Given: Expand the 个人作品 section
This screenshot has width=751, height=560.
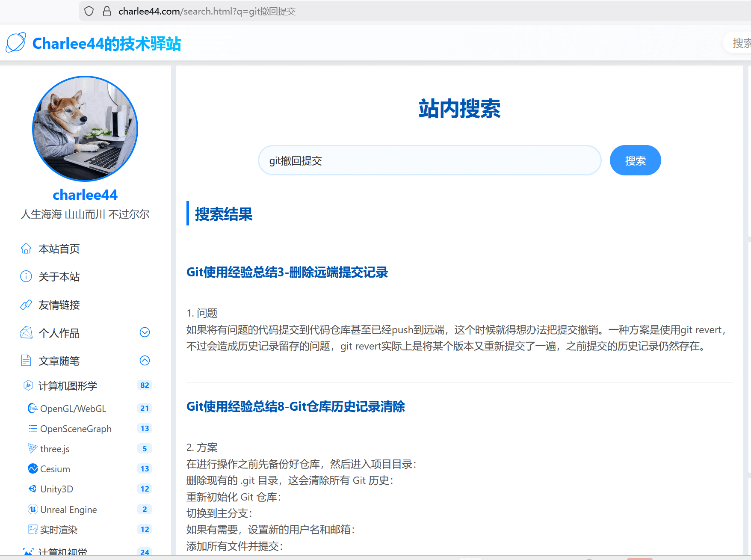Looking at the screenshot, I should point(145,332).
